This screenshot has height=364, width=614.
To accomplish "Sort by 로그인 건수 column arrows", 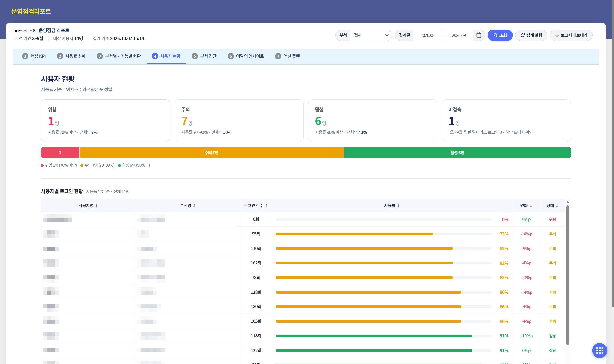I will [266, 206].
